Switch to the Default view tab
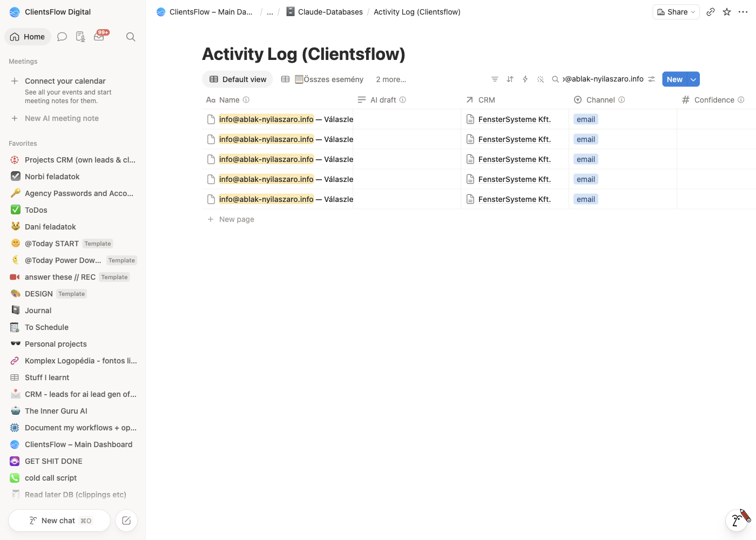 238,79
